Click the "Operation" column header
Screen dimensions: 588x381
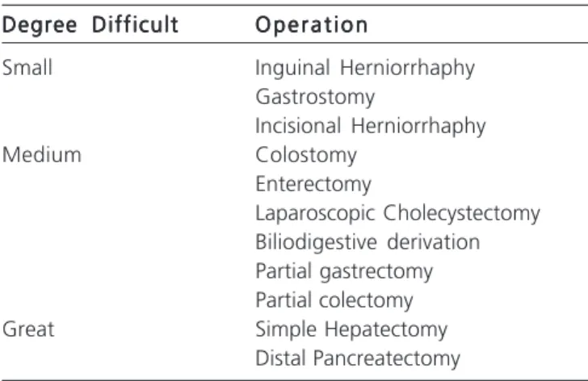(312, 25)
